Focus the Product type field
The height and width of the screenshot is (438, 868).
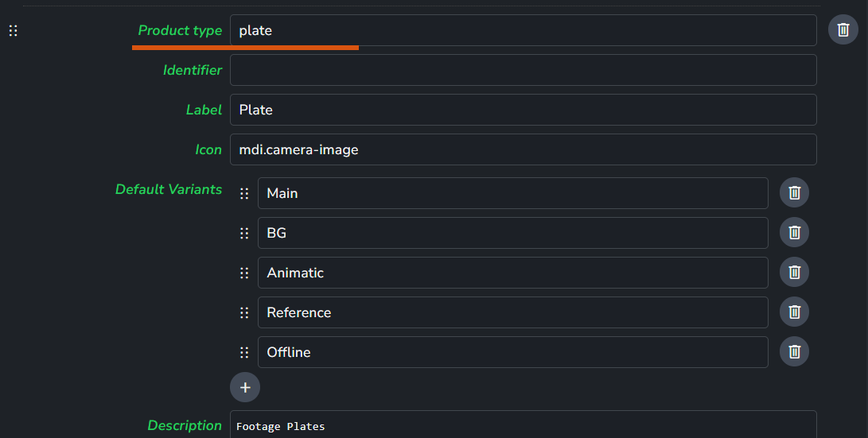pos(523,30)
